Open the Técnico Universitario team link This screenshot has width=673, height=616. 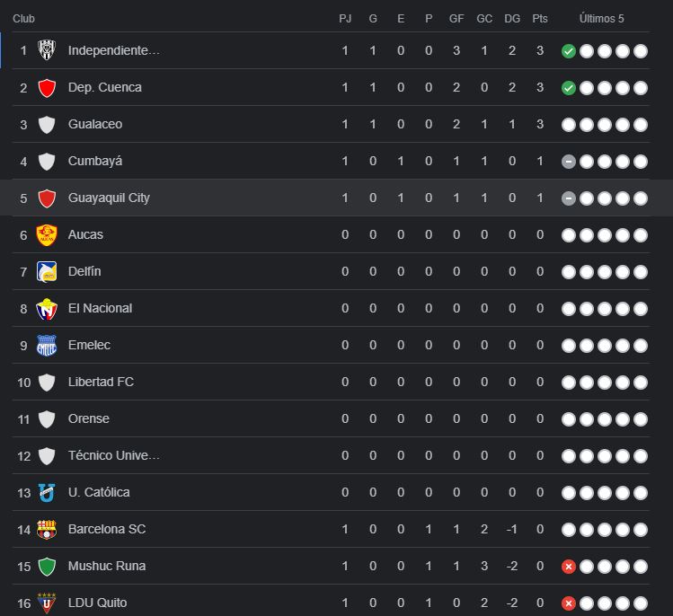coord(114,455)
